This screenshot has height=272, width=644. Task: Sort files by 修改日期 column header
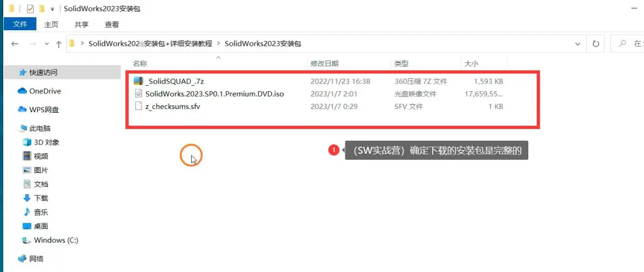coord(325,64)
